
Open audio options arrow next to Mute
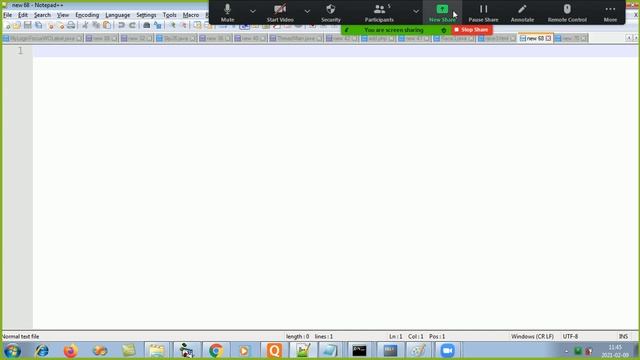tap(253, 11)
